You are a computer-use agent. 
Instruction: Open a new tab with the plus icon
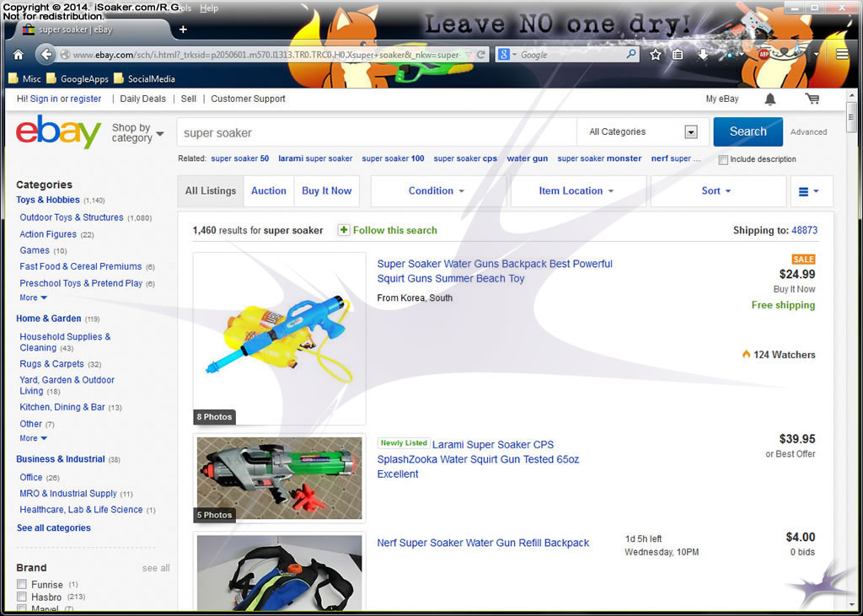[x=183, y=29]
